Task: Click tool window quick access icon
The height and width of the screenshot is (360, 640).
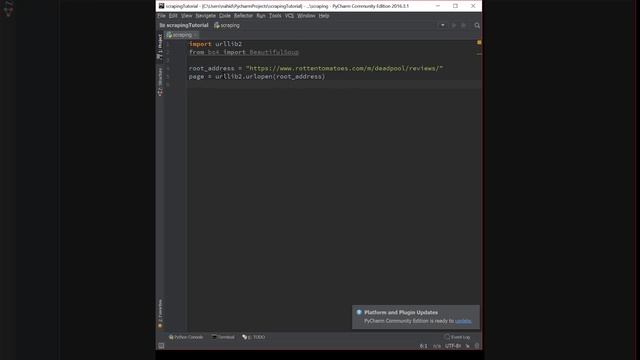Action: 161,346
